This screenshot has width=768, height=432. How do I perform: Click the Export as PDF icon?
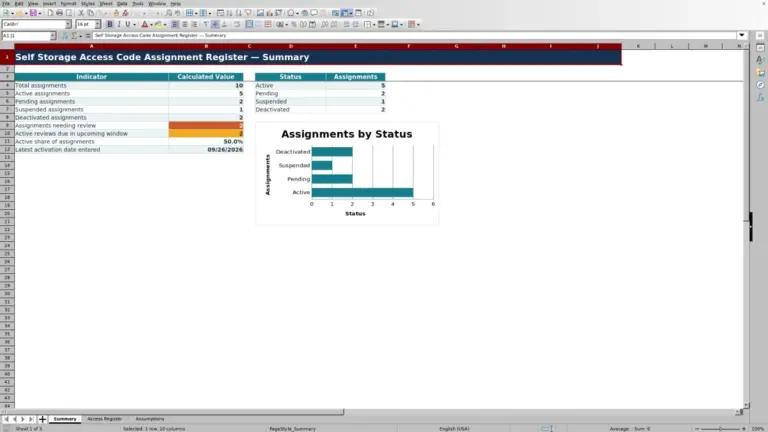point(50,13)
